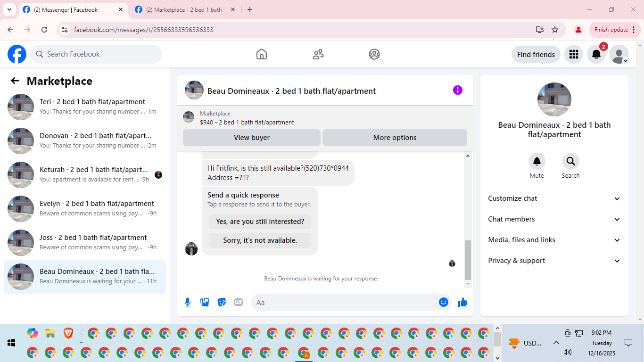
Task: Open the Chrome tab search dropdown
Action: point(9,9)
